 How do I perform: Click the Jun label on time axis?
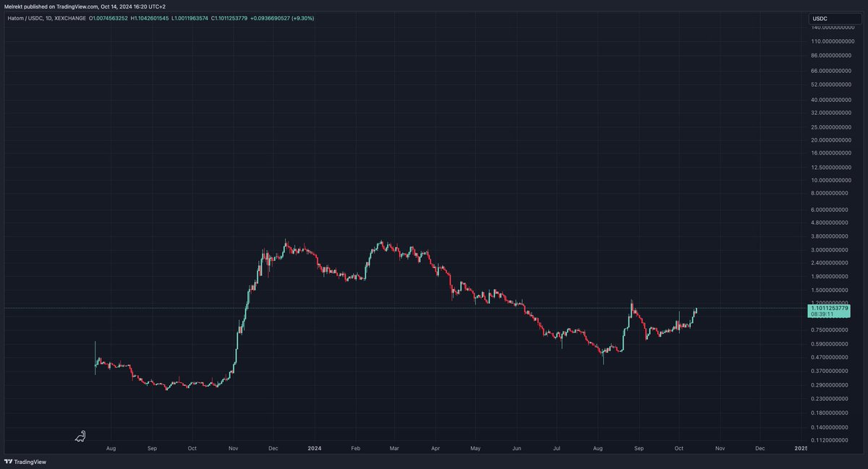click(516, 449)
